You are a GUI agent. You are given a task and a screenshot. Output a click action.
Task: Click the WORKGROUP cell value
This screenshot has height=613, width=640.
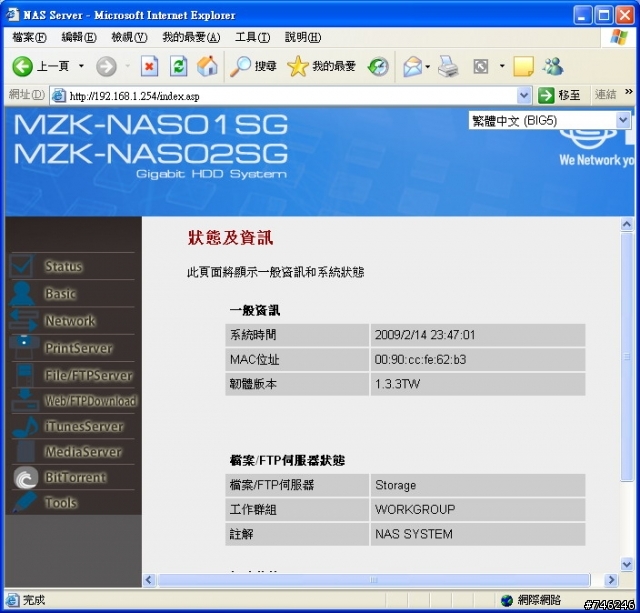tap(415, 509)
